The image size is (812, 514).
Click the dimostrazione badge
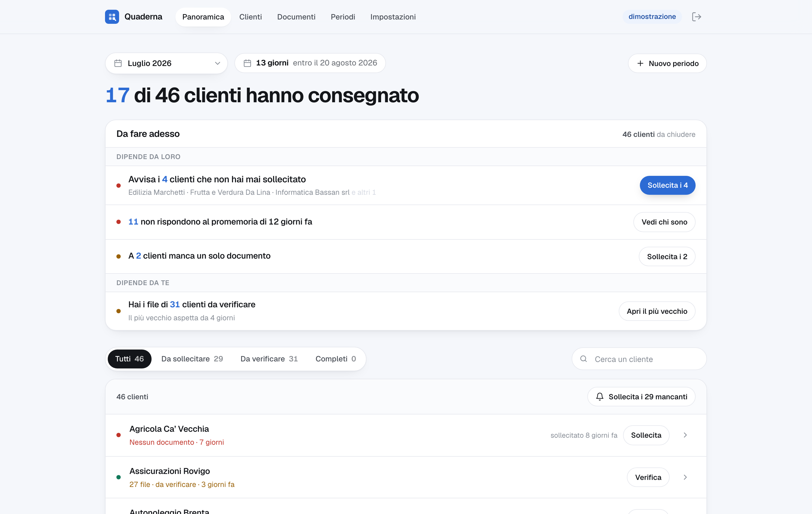(x=652, y=17)
